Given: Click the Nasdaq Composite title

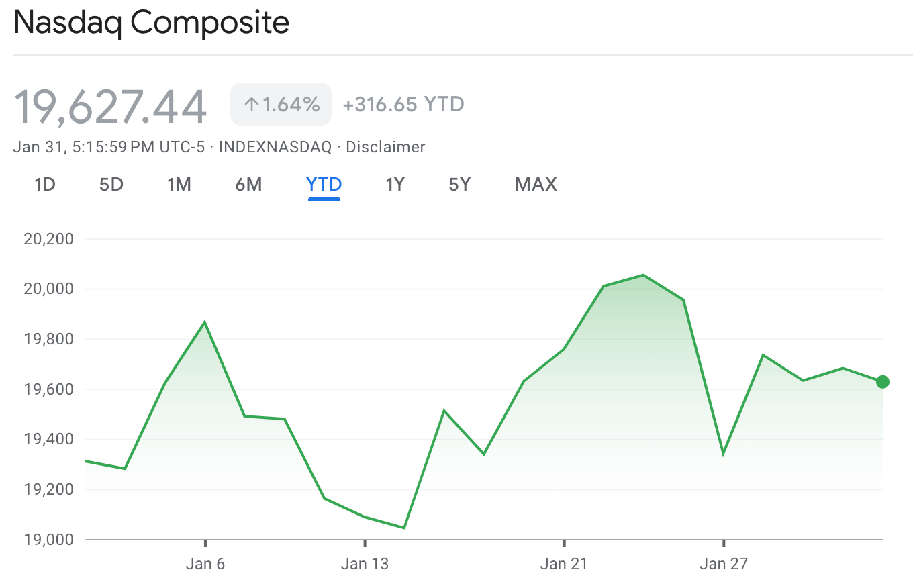Looking at the screenshot, I should [x=152, y=23].
